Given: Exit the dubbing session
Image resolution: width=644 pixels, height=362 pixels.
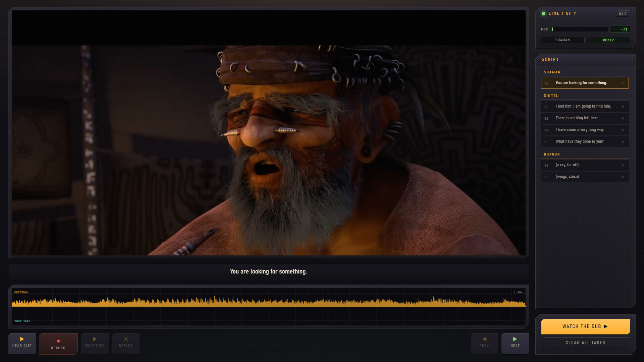Looking at the screenshot, I should (623, 14).
